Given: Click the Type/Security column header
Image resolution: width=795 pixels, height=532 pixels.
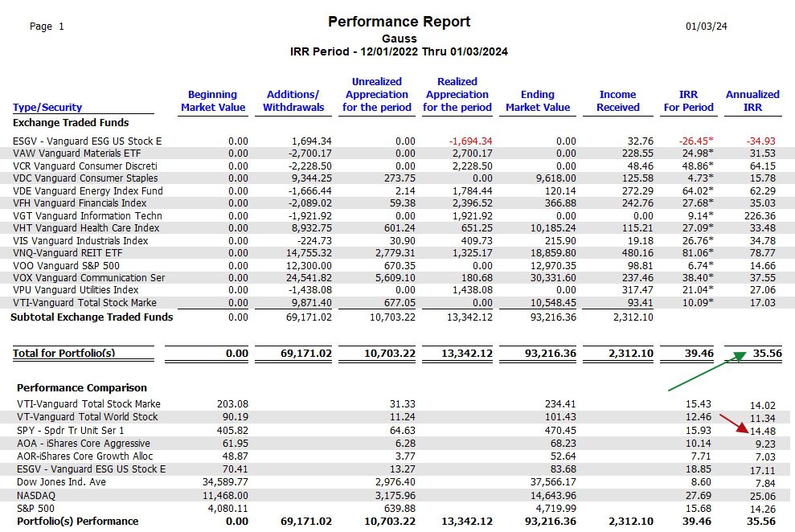Looking at the screenshot, I should tap(47, 108).
